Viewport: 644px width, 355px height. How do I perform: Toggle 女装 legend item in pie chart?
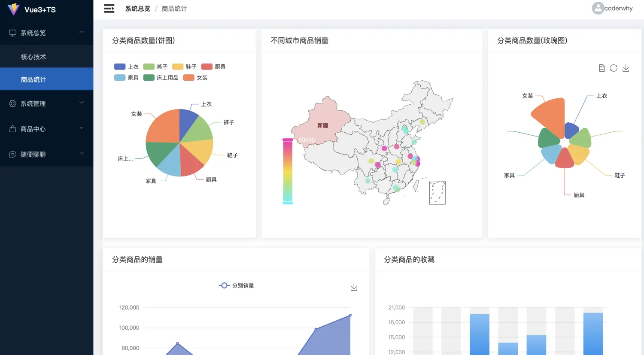[195, 78]
